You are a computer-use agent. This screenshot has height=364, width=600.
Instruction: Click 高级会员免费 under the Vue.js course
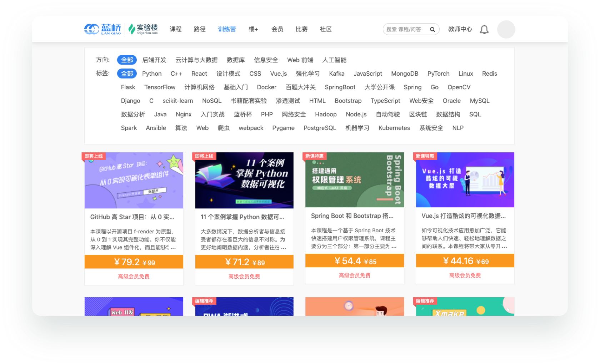pyautogui.click(x=465, y=275)
